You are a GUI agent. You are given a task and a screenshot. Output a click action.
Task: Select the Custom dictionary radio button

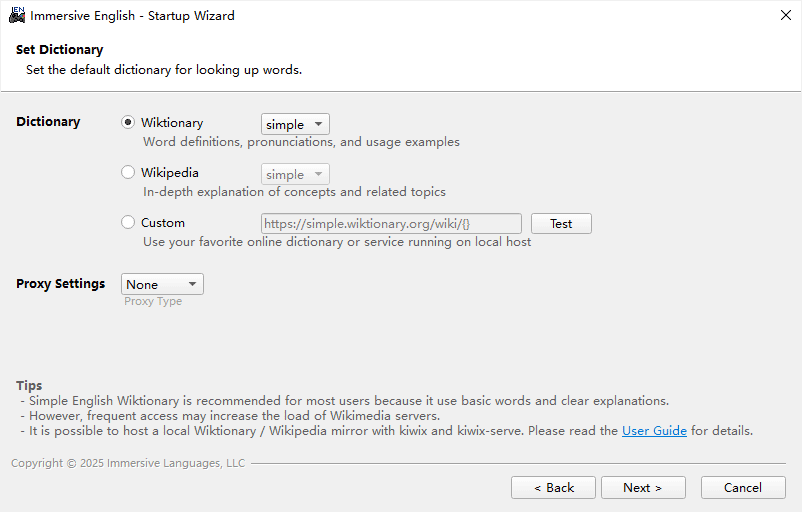(128, 222)
